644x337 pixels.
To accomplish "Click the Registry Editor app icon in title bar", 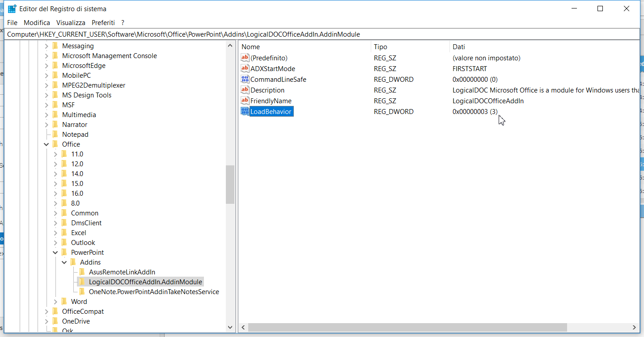I will (12, 9).
